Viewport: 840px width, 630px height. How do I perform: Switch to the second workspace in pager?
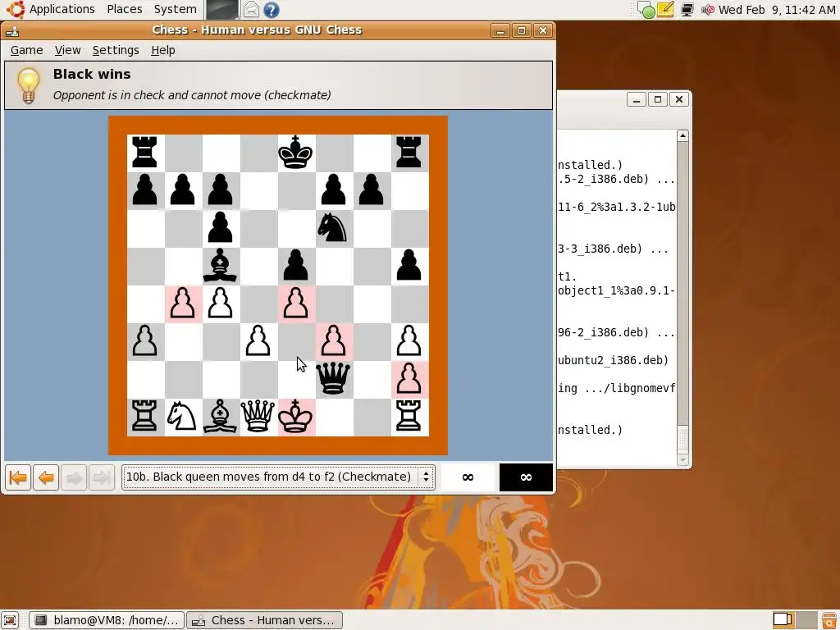[x=807, y=620]
